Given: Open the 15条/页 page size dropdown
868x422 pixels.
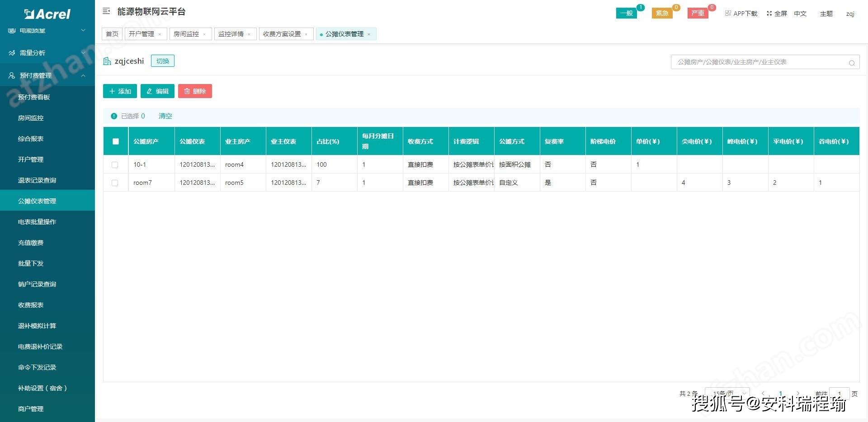Looking at the screenshot, I should 727,394.
